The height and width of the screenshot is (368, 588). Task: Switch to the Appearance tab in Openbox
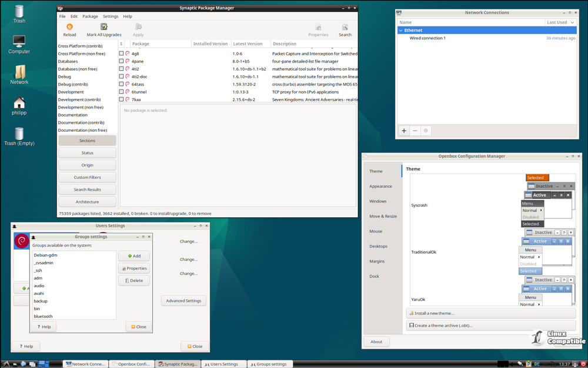380,186
